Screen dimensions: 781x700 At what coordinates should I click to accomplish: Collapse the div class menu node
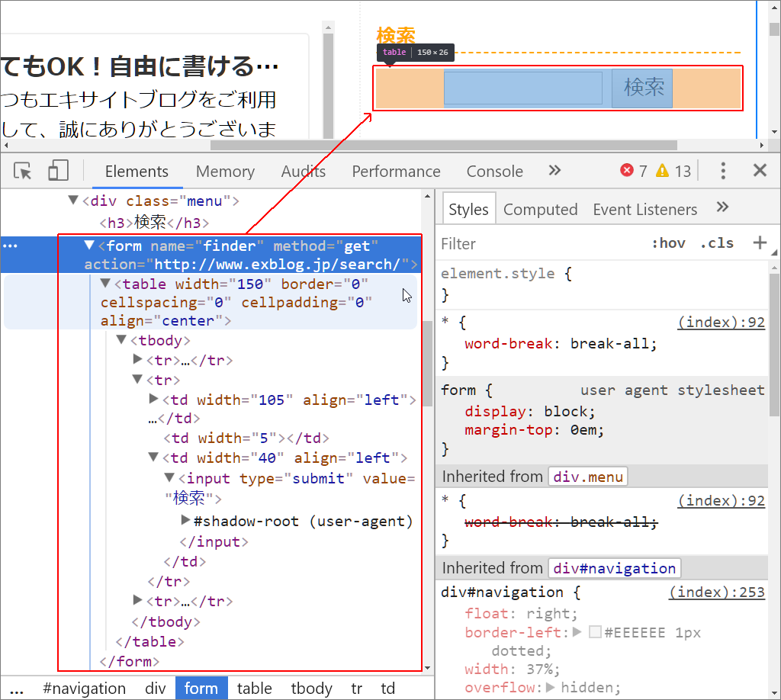click(73, 200)
